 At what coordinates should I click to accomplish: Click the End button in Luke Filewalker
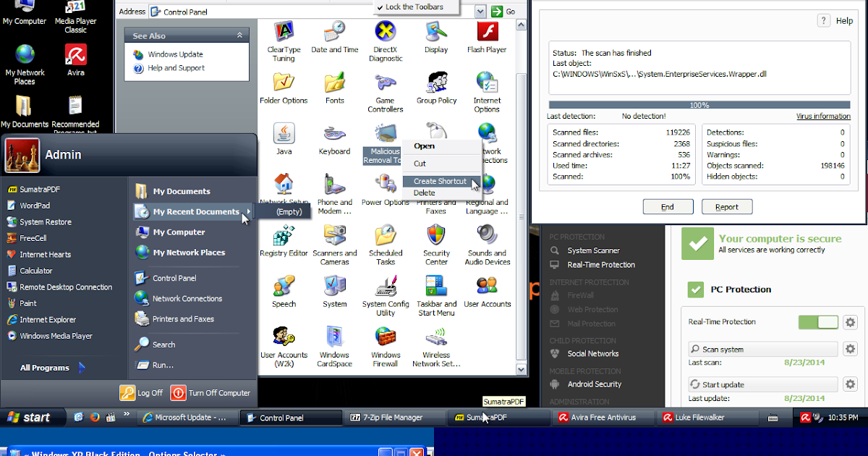pyautogui.click(x=668, y=207)
